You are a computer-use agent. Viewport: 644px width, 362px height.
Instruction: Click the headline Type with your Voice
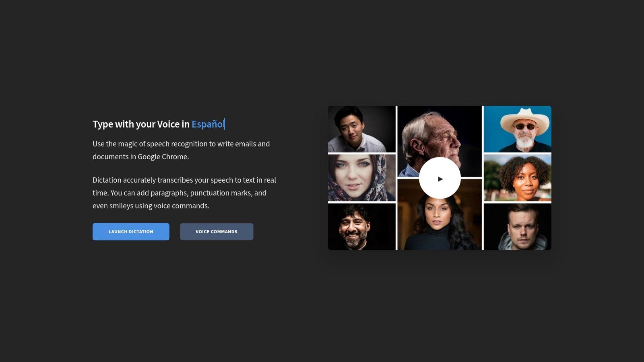click(141, 124)
